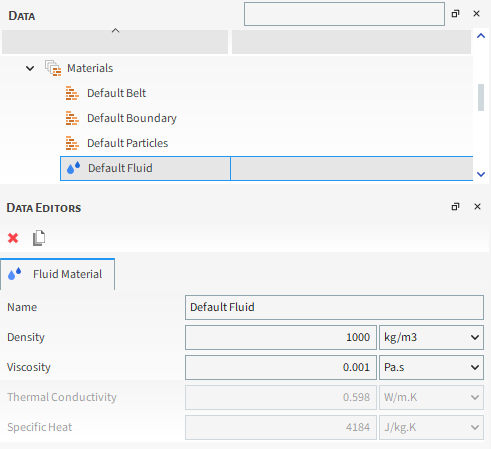
Task: Click the Name label
Action: [22, 307]
